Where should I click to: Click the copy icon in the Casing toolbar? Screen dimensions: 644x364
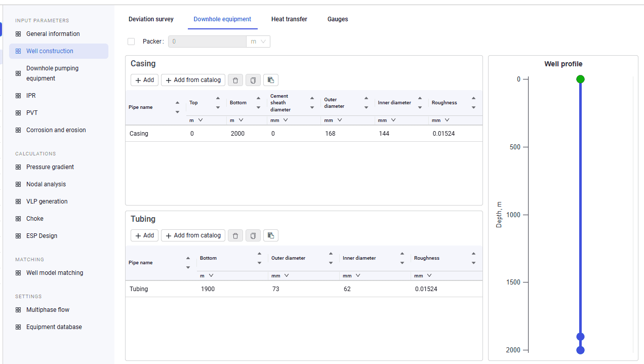coord(253,80)
